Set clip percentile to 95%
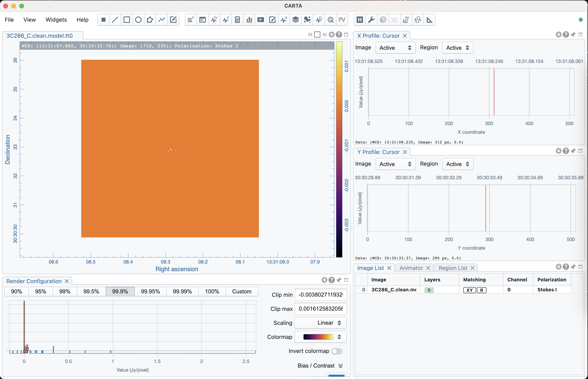This screenshot has width=588, height=379. pos(41,292)
